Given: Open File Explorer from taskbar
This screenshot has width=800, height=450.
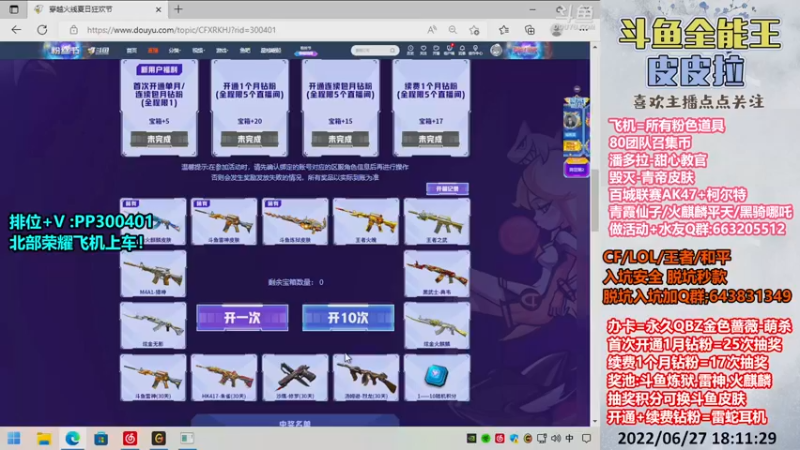Looking at the screenshot, I should pos(44,438).
